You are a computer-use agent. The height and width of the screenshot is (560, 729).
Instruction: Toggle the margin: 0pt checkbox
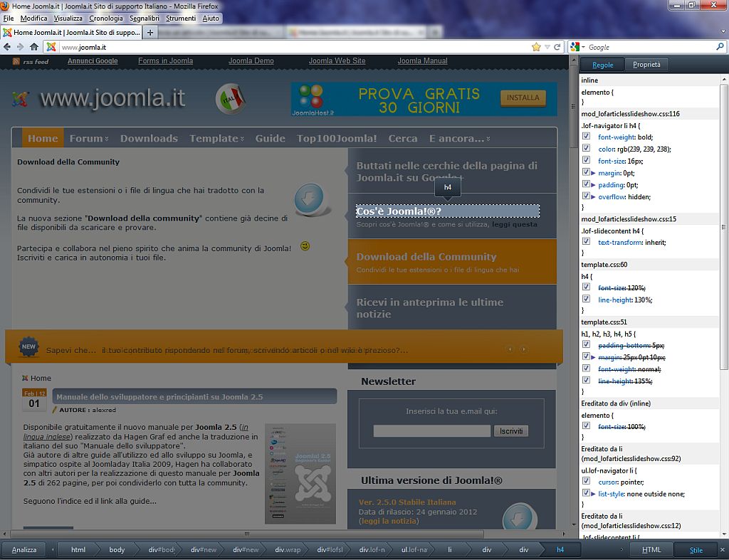pos(587,172)
